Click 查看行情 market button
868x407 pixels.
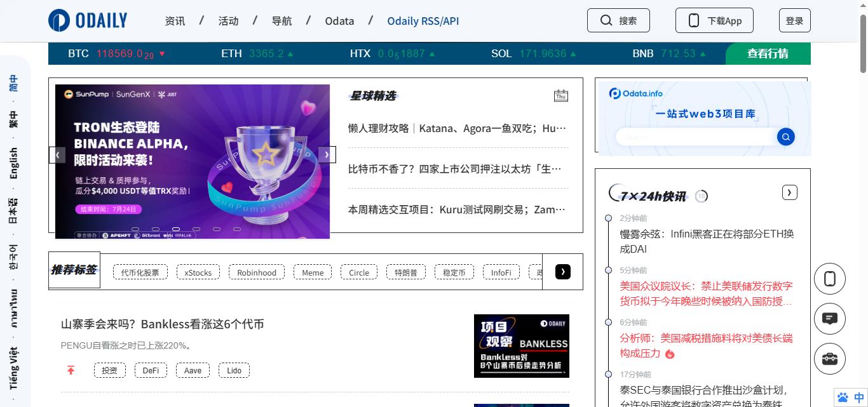(768, 54)
